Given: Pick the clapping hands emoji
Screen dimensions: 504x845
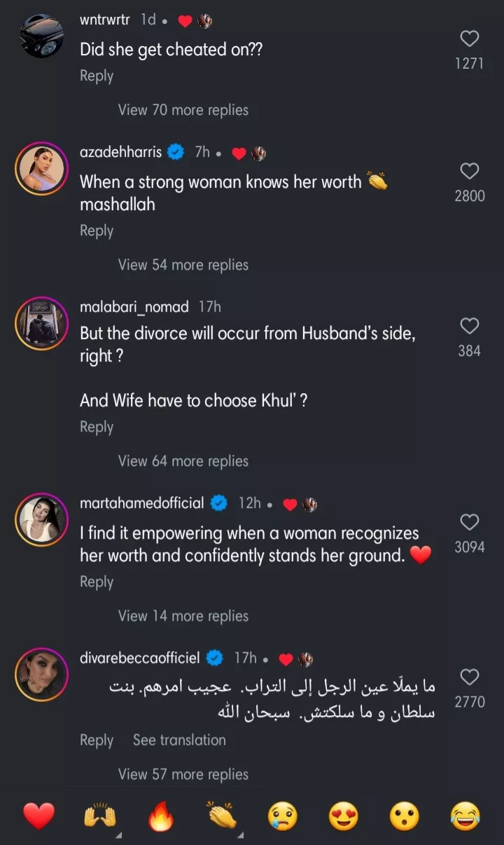Looking at the screenshot, I should (223, 816).
